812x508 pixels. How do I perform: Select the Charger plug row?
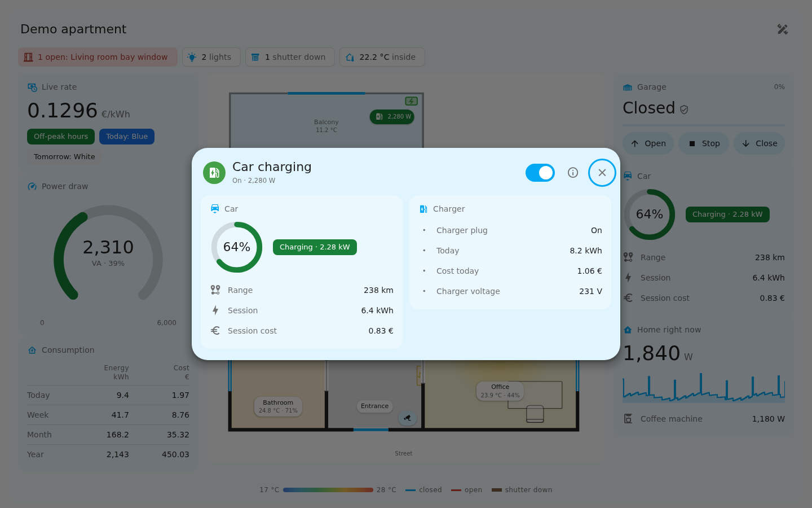tap(510, 230)
